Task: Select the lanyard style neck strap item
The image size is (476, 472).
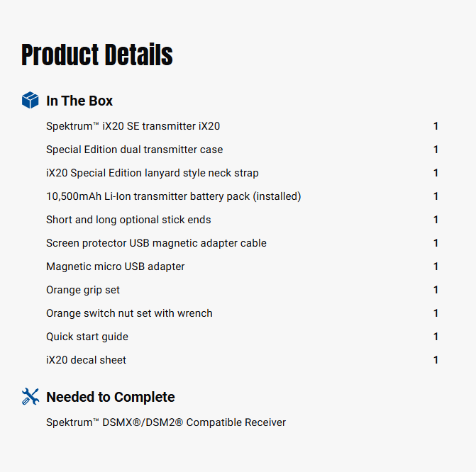Action: (x=152, y=173)
